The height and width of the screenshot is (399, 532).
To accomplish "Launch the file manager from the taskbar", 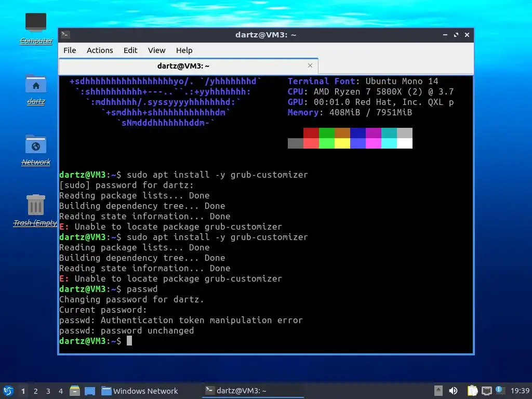I will pyautogui.click(x=75, y=391).
